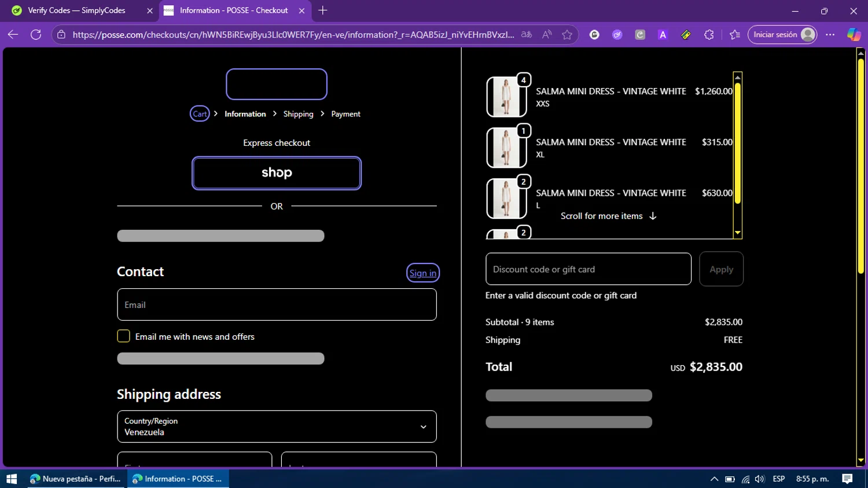868x488 pixels.
Task: Click the cart list scrollbar up arrow
Action: point(738,76)
